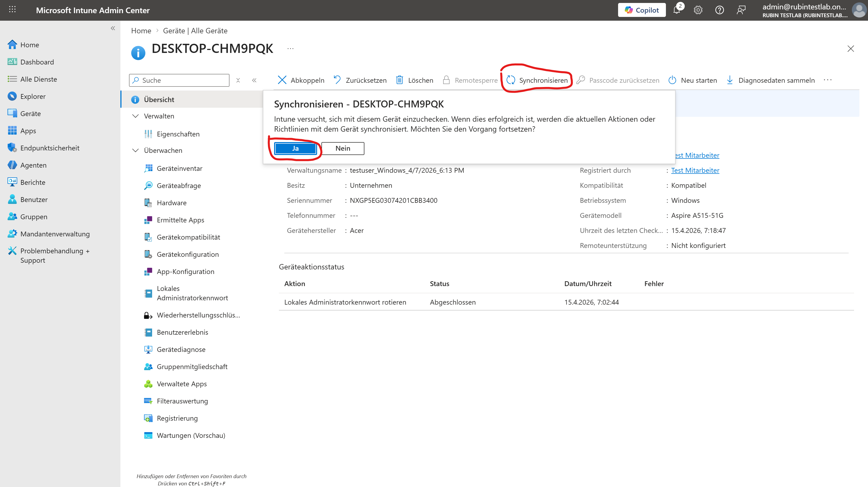Click Geräte | Alle Geräte breadcrumb

pyautogui.click(x=195, y=31)
